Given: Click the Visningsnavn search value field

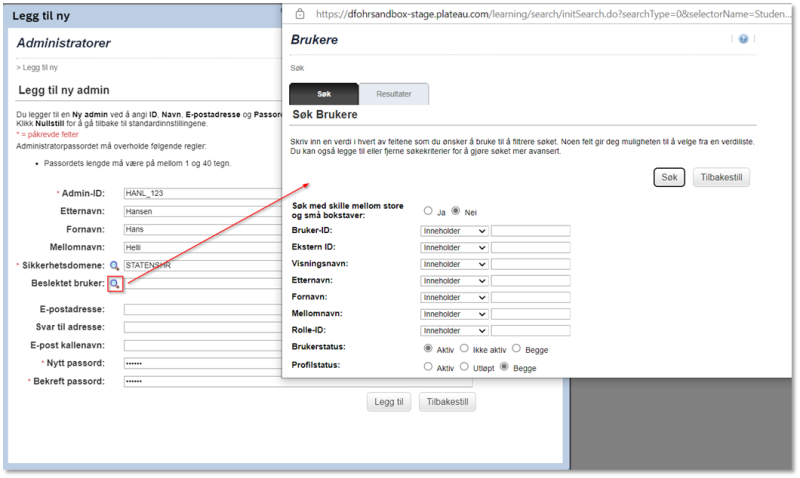Looking at the screenshot, I should coord(531,264).
